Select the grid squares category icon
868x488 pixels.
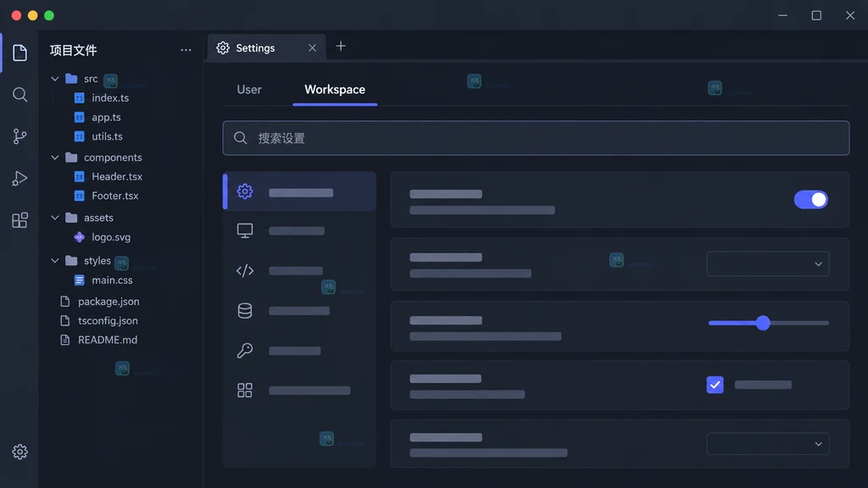tap(245, 390)
